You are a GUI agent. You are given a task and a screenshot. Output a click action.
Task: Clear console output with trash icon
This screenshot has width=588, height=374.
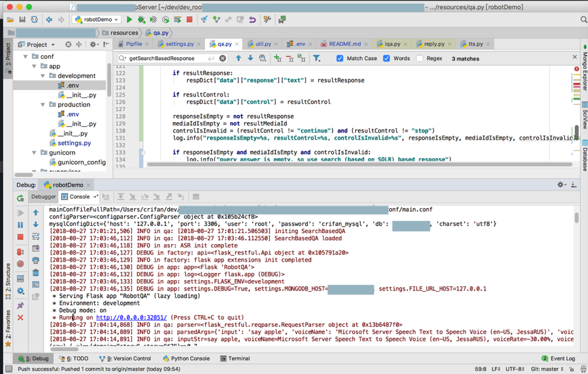tap(36, 272)
